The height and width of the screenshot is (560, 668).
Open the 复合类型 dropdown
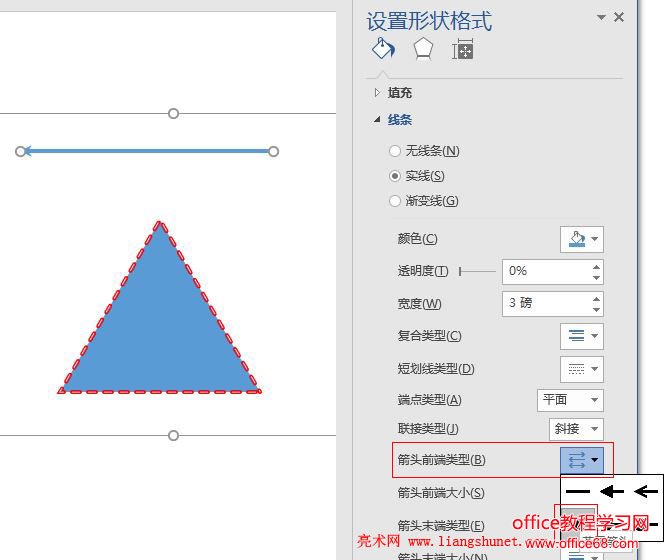point(582,336)
